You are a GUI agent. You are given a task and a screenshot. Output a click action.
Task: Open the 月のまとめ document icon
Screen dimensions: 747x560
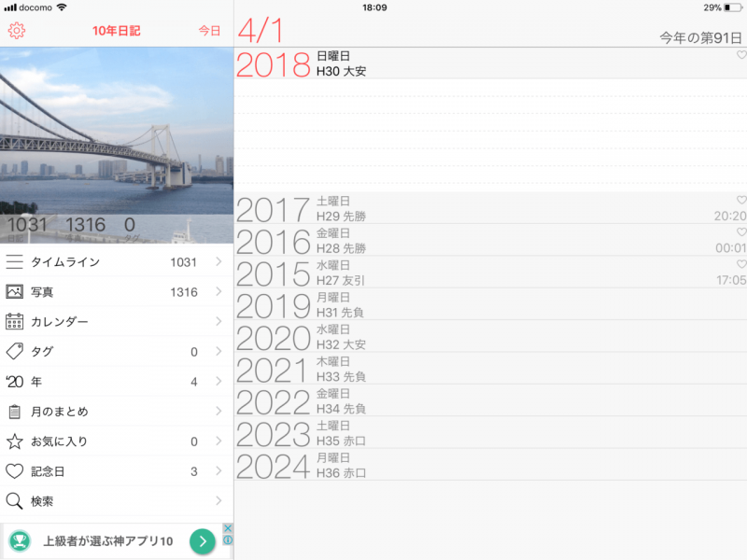13,413
